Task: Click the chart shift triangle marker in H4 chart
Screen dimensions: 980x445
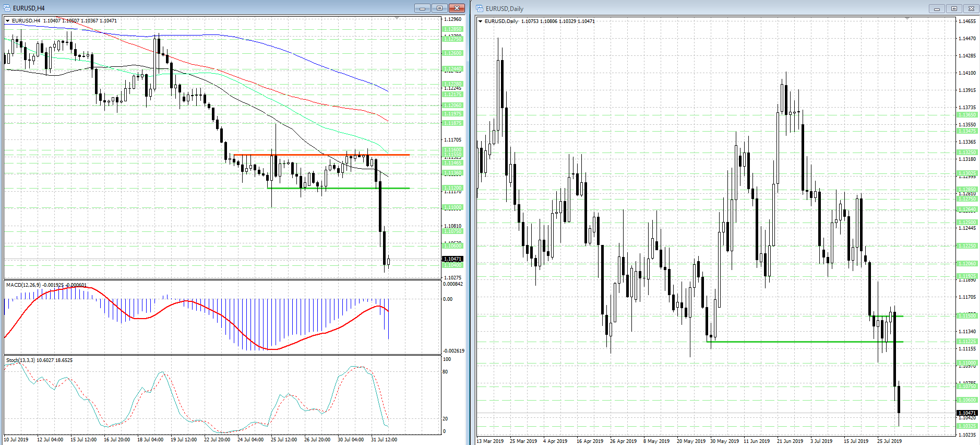Action: (x=397, y=18)
